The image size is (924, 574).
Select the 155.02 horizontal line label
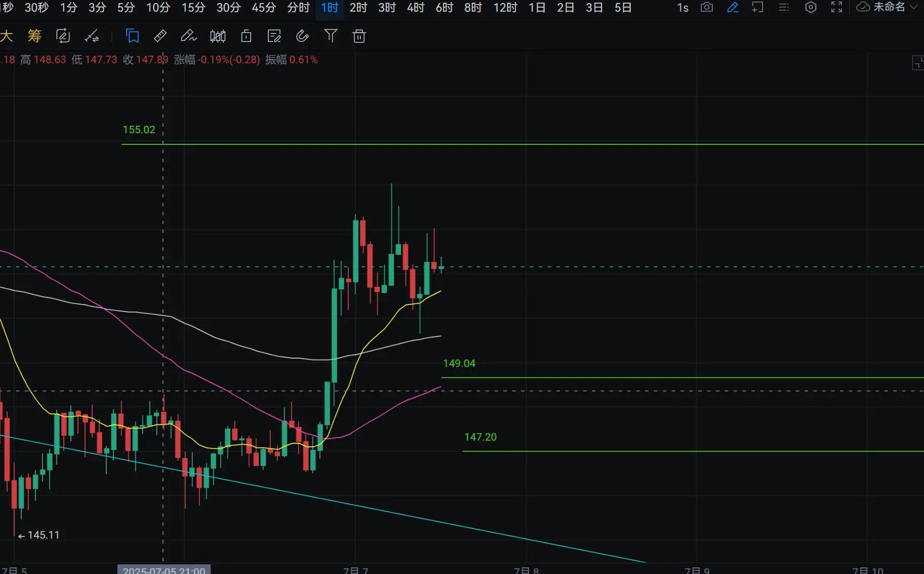[x=139, y=130]
